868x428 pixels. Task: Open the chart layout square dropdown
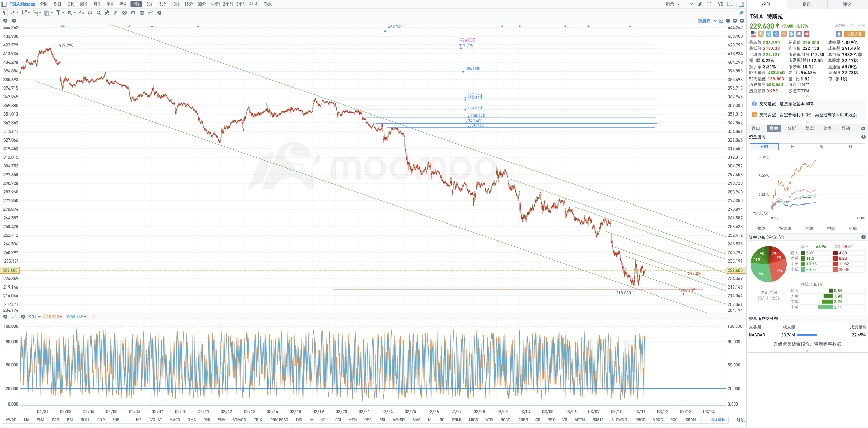pos(689,4)
